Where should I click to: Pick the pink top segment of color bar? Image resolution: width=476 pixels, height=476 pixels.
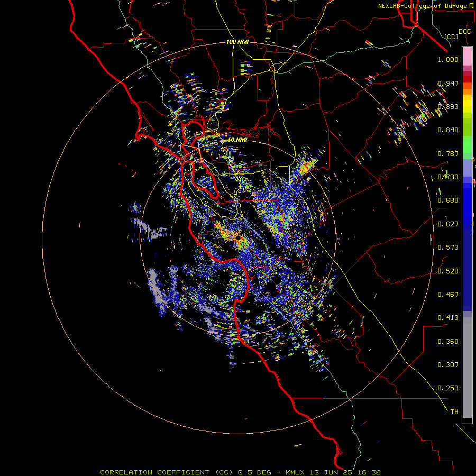coord(467,56)
